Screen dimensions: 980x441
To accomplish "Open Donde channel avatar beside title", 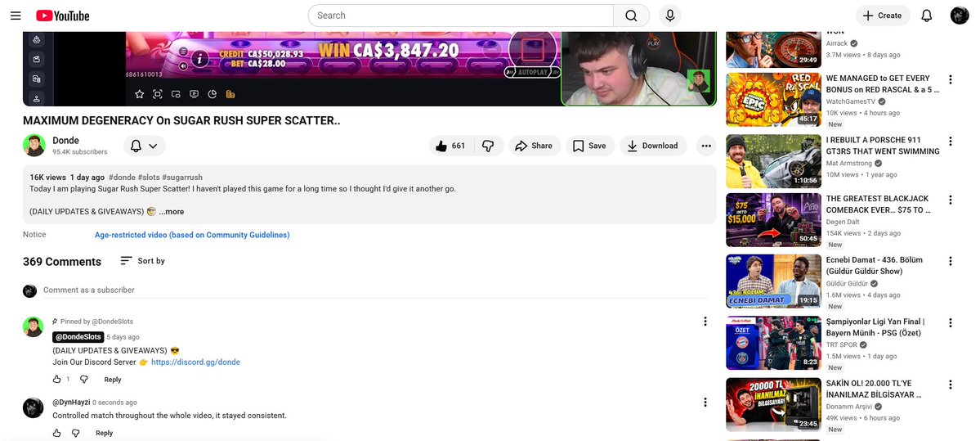I will tap(34, 145).
